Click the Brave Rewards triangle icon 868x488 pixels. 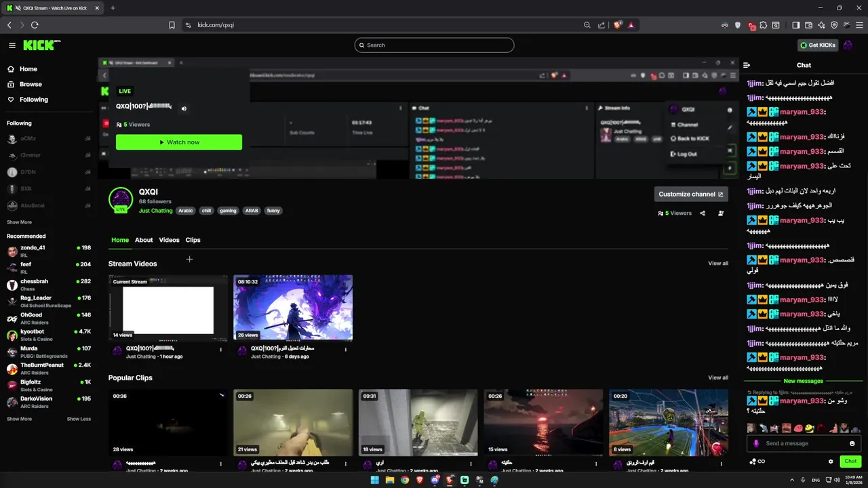pyautogui.click(x=631, y=25)
